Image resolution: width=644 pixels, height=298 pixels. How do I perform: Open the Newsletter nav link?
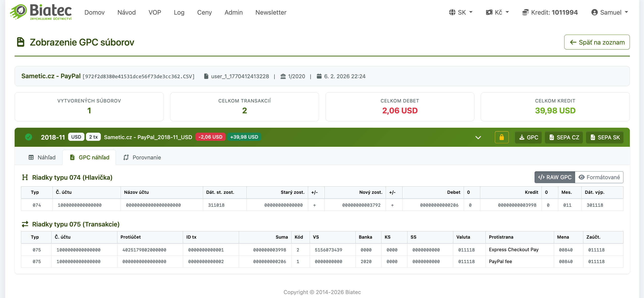click(x=271, y=12)
